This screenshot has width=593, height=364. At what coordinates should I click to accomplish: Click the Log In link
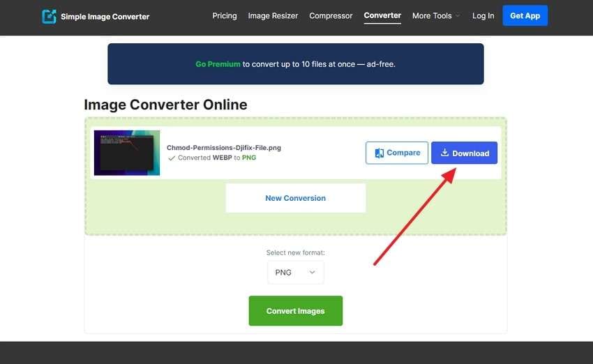pyautogui.click(x=483, y=16)
